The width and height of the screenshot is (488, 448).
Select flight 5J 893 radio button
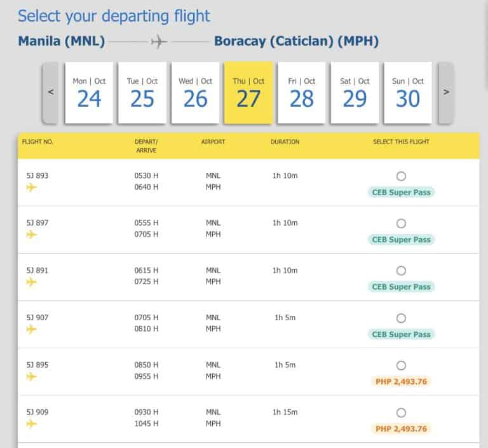click(401, 176)
